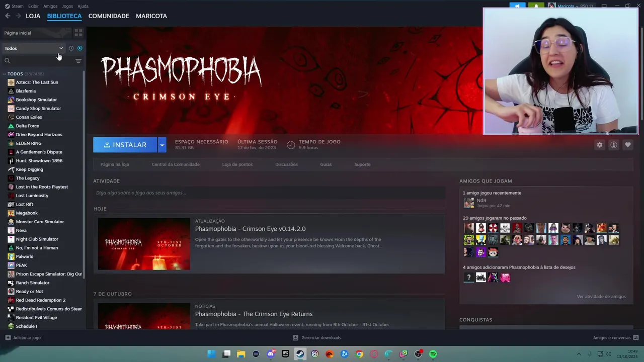Open game info icon beside gear
Screen dimensions: 644x362
point(614,145)
